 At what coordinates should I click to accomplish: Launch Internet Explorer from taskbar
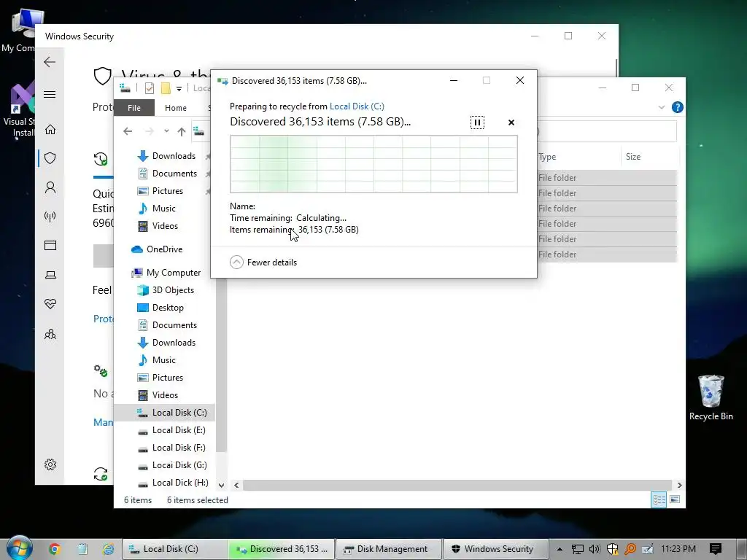108,549
